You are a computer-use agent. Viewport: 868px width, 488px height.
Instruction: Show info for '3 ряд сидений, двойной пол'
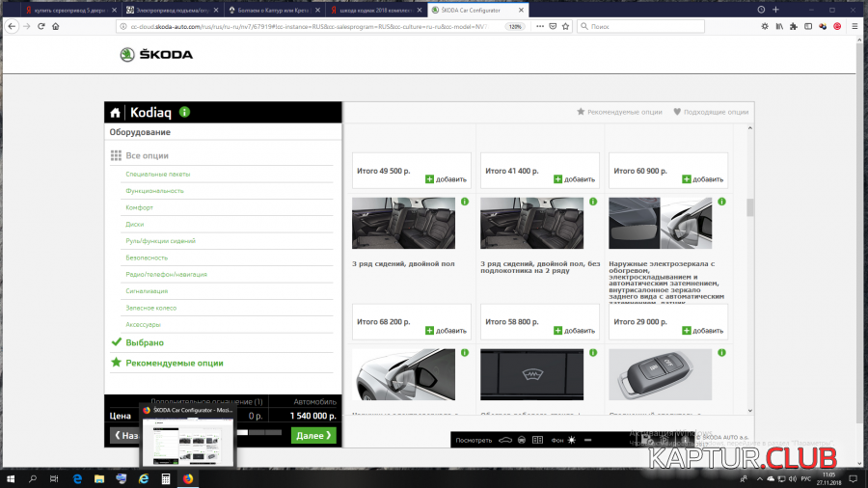click(464, 202)
